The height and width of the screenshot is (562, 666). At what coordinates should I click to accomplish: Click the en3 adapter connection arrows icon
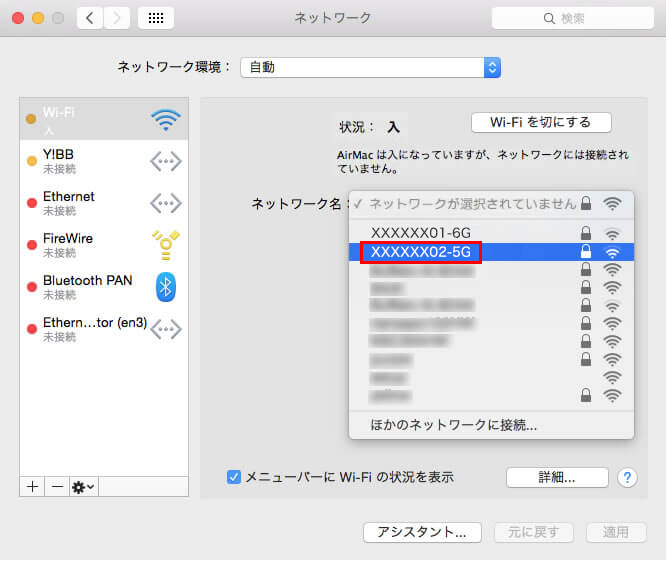click(x=166, y=329)
